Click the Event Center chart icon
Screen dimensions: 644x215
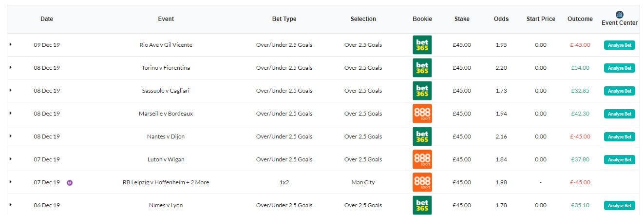tap(620, 15)
